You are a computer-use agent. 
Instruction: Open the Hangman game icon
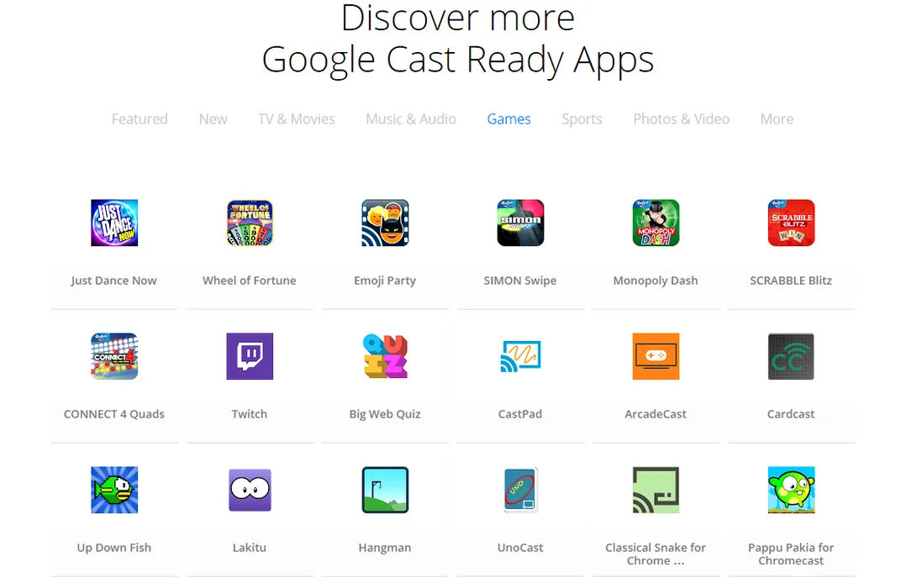[x=385, y=490]
